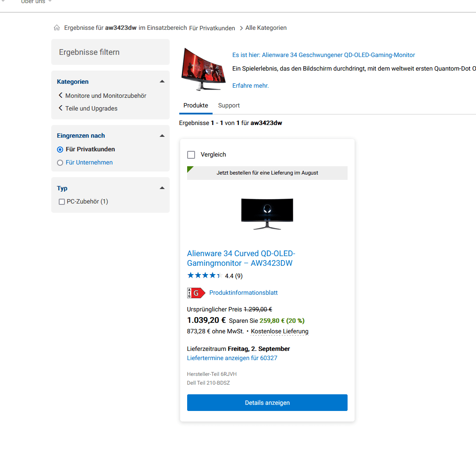Click the Lieferzeitraum Freitag, 2. September text

[x=238, y=349]
